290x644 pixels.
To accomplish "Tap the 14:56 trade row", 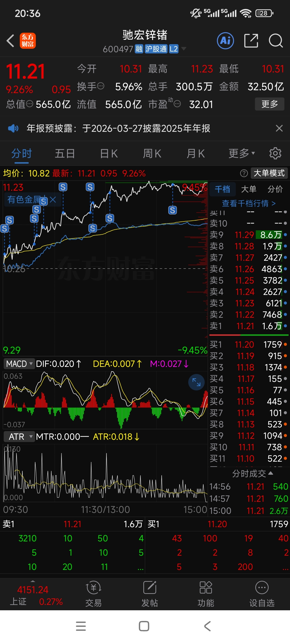I will [x=248, y=487].
